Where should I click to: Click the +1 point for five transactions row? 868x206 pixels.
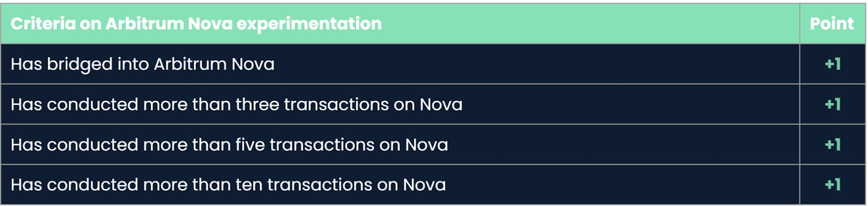point(832,145)
